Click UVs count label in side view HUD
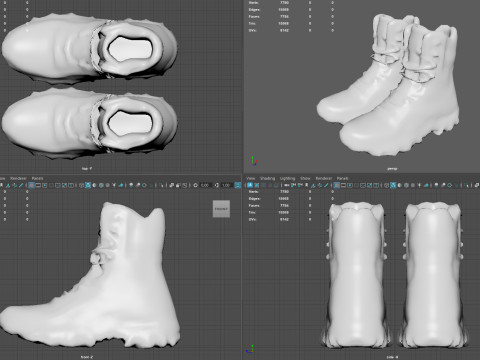This screenshot has width=480, height=360. click(253, 219)
